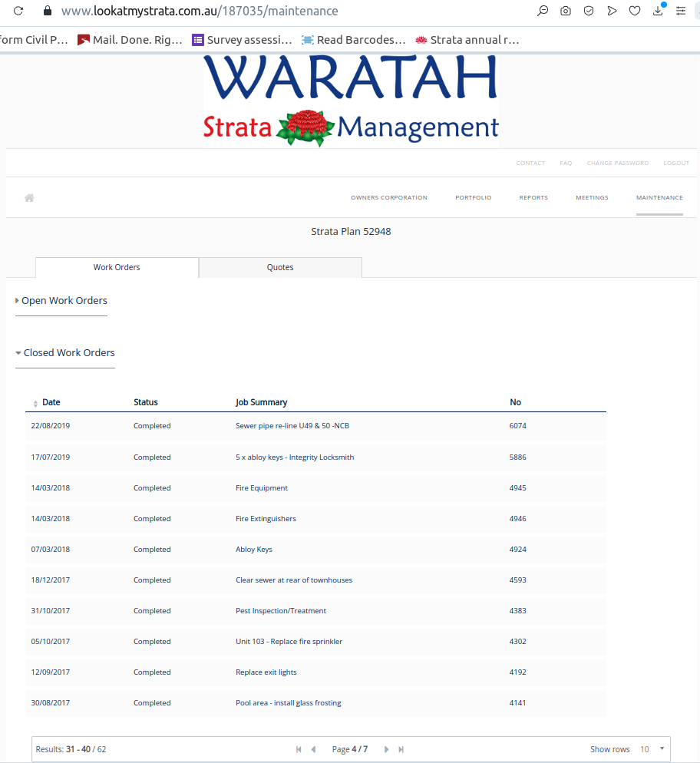This screenshot has height=763, width=700.
Task: Open the downloads icon
Action: pyautogui.click(x=658, y=11)
